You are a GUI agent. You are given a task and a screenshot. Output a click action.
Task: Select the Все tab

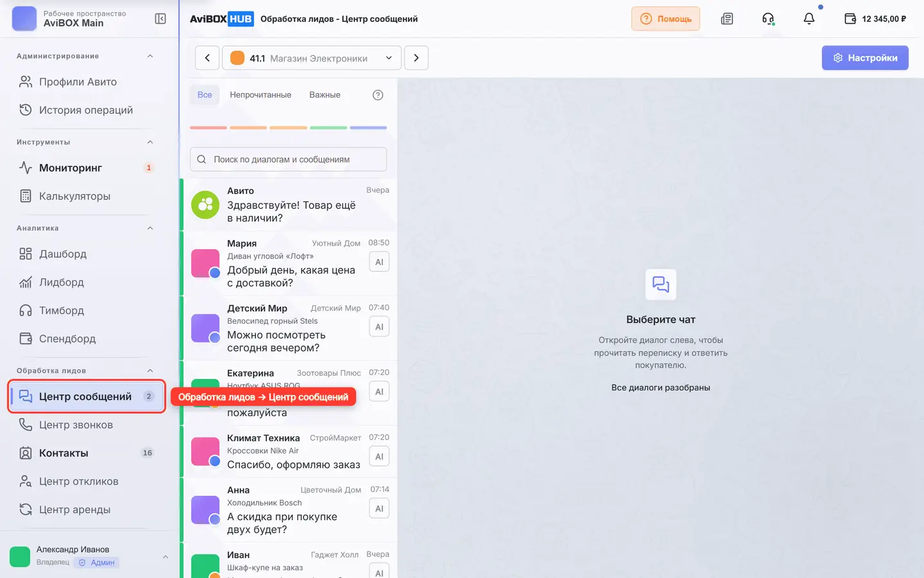pos(205,94)
